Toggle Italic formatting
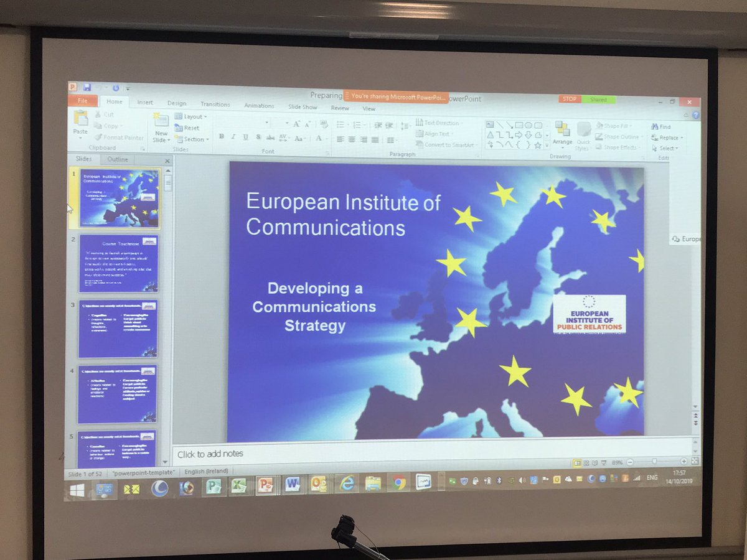This screenshot has height=560, width=747. (x=233, y=138)
